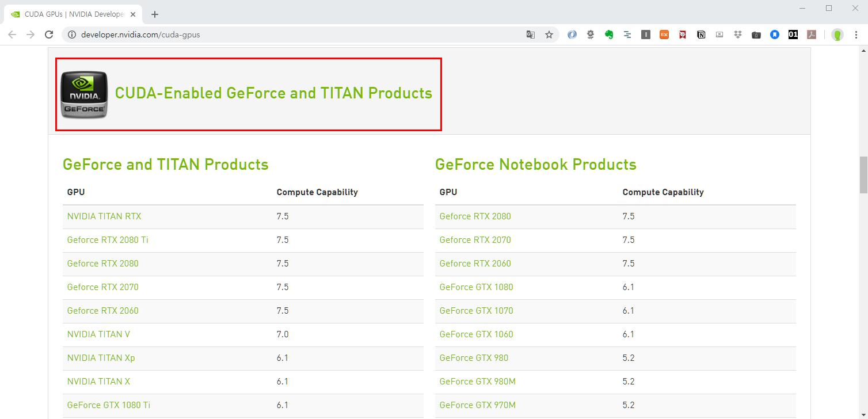Click the small screen cast extension icon
Screen dimensions: 868x419
click(x=719, y=35)
